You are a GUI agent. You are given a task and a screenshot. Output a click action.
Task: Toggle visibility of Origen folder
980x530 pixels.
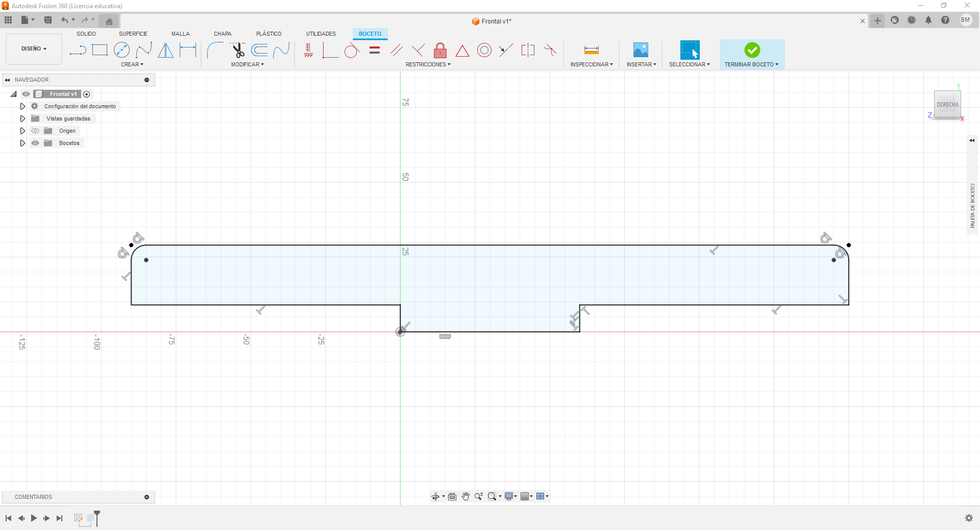tap(35, 131)
